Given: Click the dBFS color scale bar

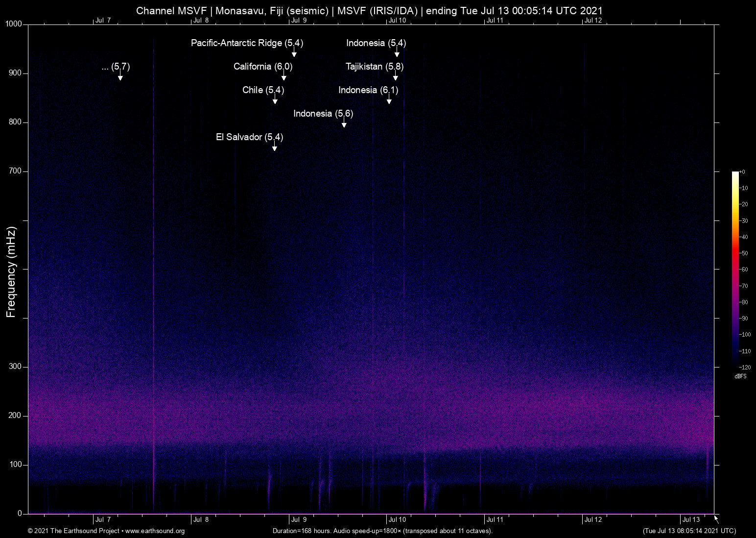Looking at the screenshot, I should pos(735,269).
